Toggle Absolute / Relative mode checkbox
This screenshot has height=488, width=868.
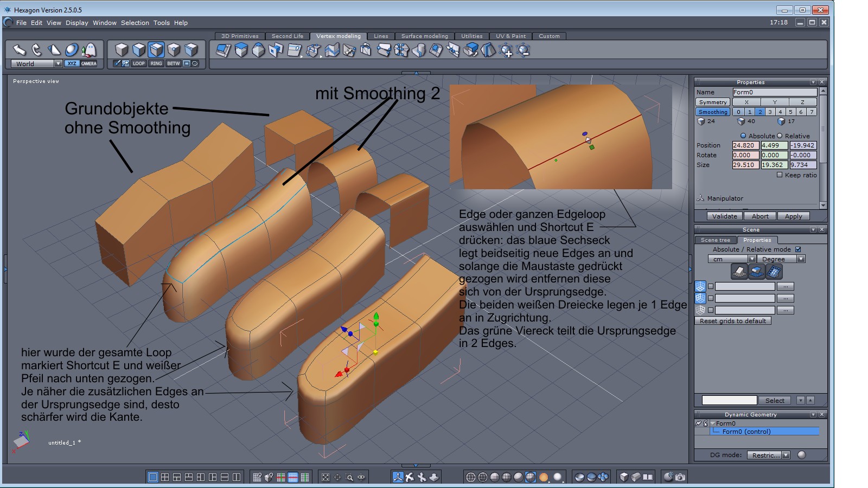[x=798, y=249]
